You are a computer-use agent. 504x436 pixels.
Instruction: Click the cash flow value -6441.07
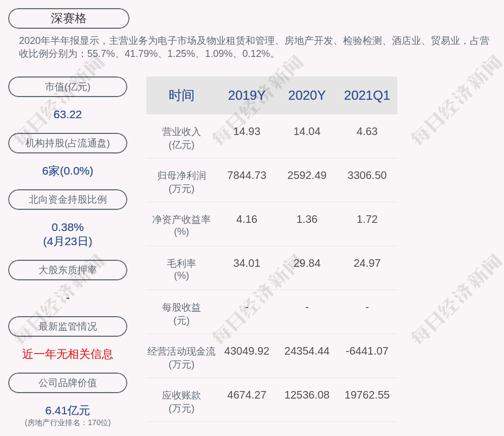pos(367,351)
